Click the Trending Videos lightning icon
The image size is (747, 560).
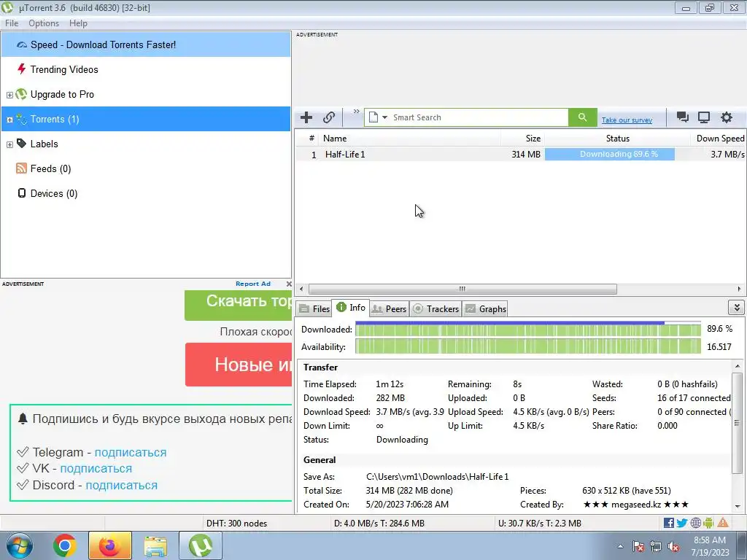[21, 69]
